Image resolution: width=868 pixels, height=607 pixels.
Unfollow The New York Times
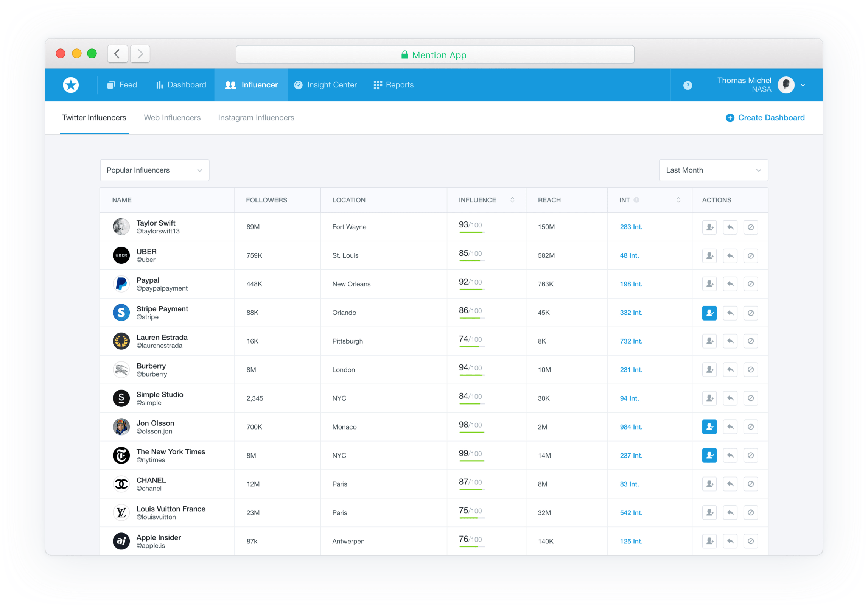[709, 455]
